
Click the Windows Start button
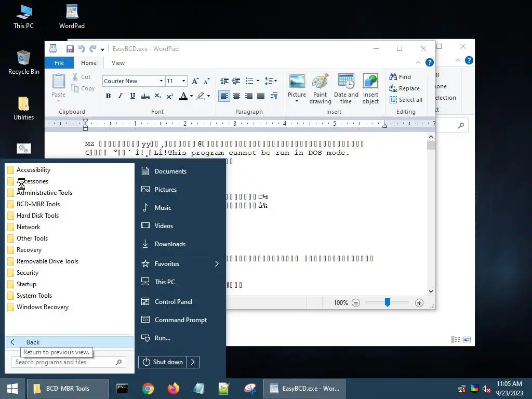coord(12,389)
